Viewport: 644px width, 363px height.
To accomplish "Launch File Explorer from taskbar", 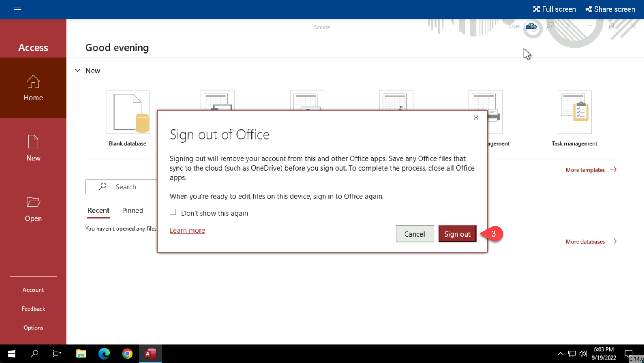I will [x=81, y=354].
